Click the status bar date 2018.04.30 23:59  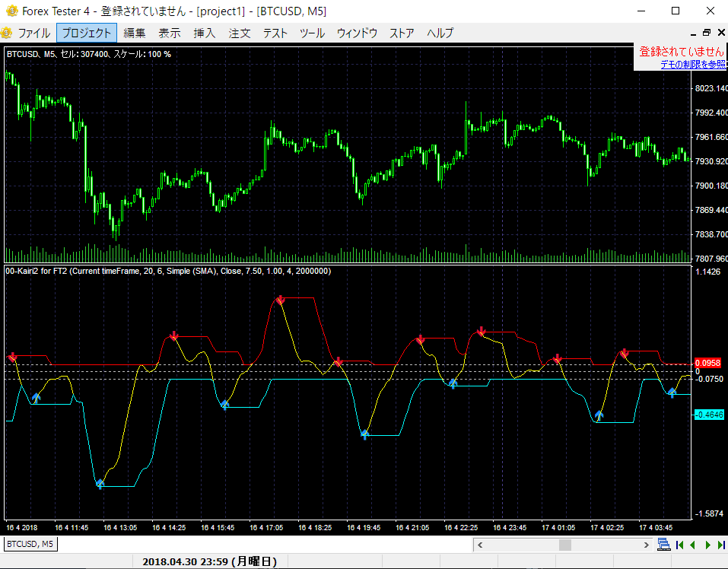point(210,561)
